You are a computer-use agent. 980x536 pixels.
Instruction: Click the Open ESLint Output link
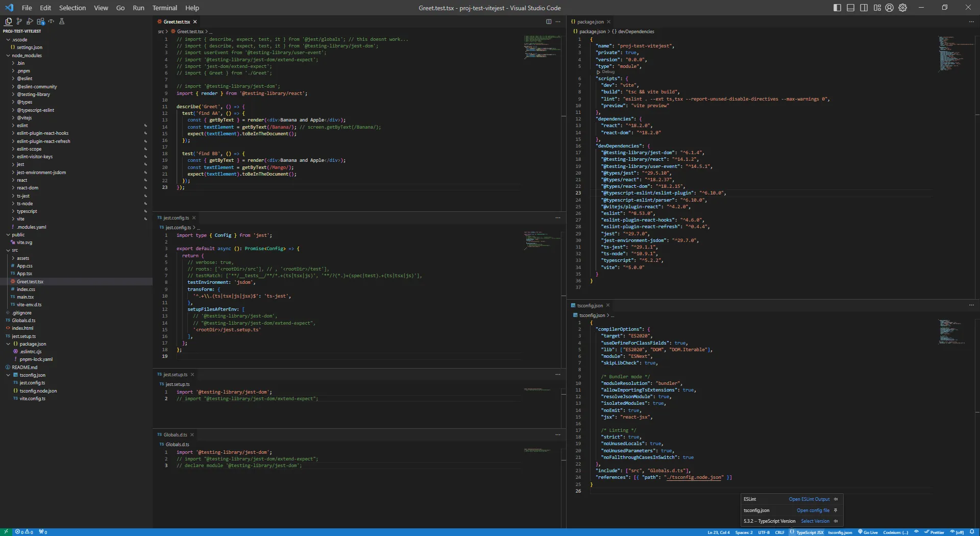pos(809,499)
